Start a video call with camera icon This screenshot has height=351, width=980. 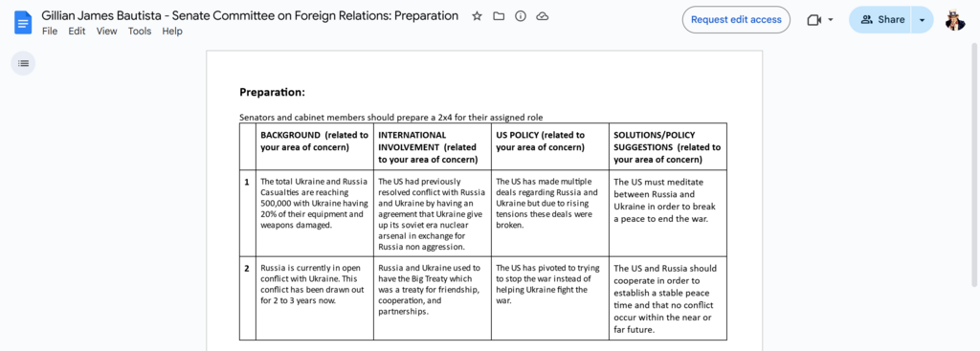(813, 20)
